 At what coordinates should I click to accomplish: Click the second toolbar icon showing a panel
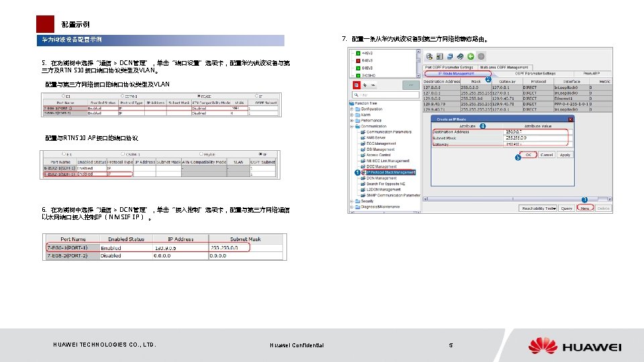pos(439,56)
